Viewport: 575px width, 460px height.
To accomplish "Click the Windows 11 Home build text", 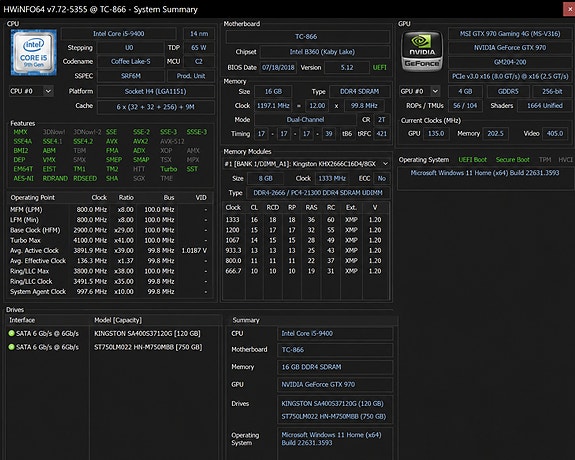I will (x=485, y=173).
